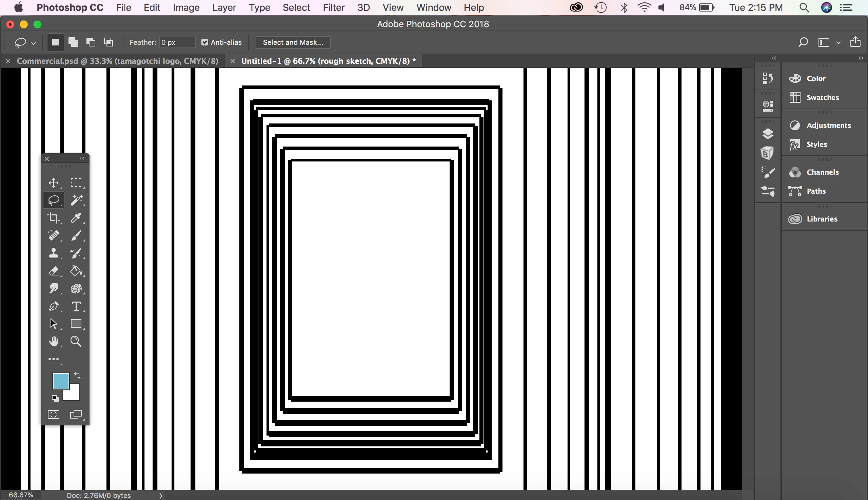
Task: Open the workspace switcher dropdown arrow
Action: (x=838, y=43)
